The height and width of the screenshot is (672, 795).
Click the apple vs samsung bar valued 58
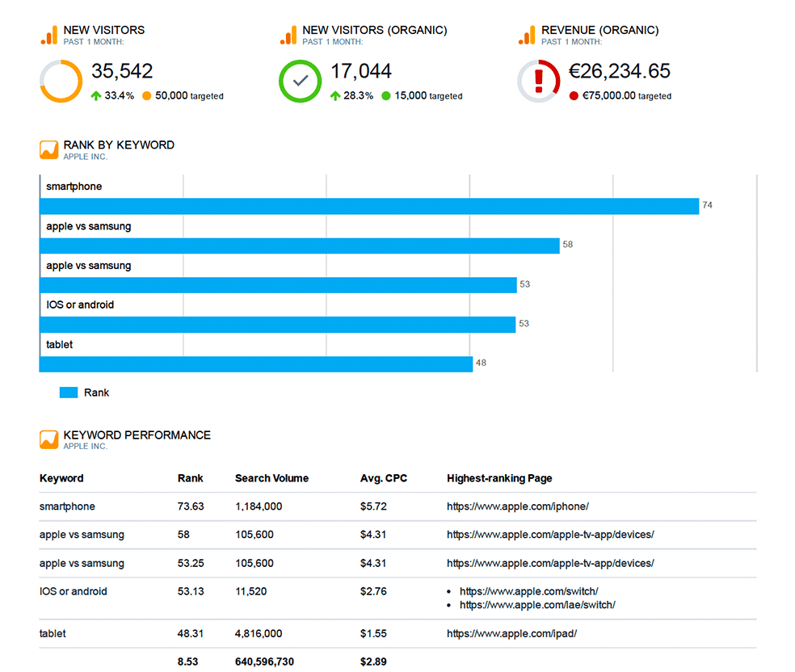[300, 246]
